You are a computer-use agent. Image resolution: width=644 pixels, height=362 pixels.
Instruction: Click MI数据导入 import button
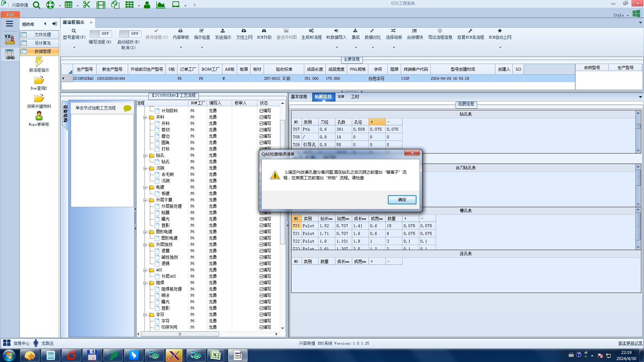336,34
